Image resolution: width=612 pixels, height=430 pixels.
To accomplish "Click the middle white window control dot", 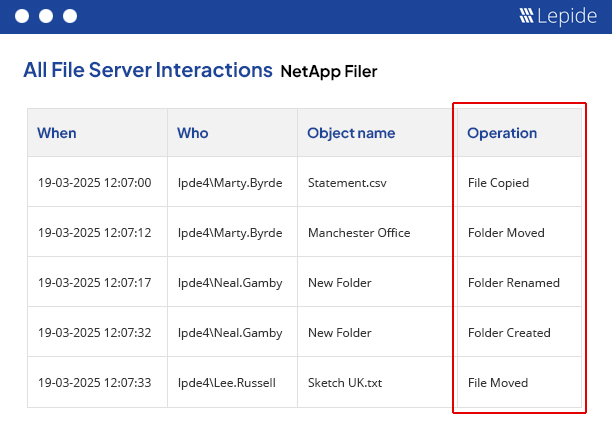I will tap(46, 16).
